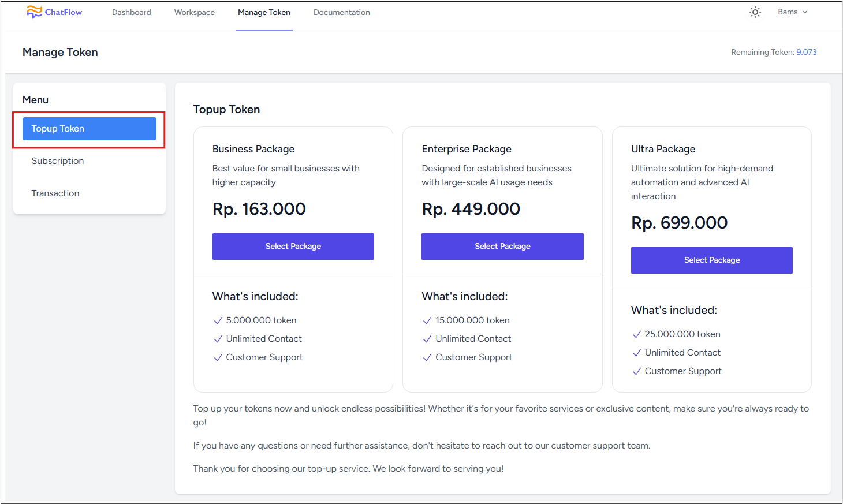The image size is (843, 504).
Task: Choose the Ultra Package button
Action: pyautogui.click(x=712, y=260)
